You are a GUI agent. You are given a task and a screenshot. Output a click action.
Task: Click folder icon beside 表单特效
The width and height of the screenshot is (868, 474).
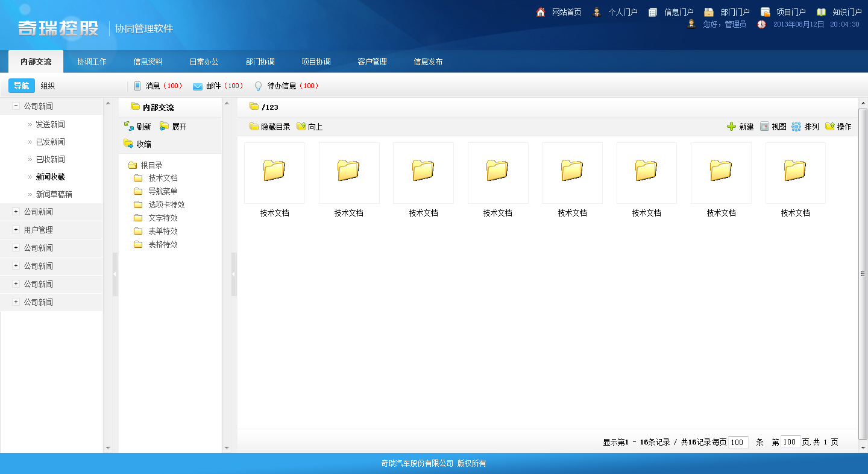pyautogui.click(x=138, y=231)
